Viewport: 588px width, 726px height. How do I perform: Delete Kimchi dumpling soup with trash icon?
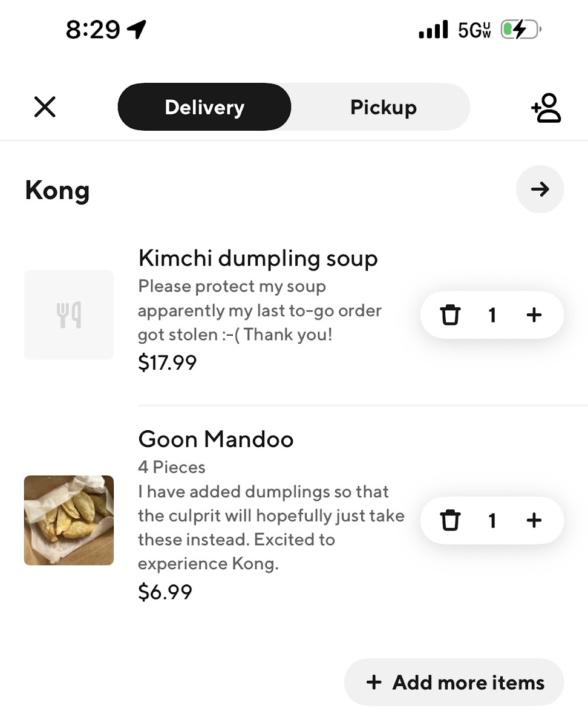point(449,315)
